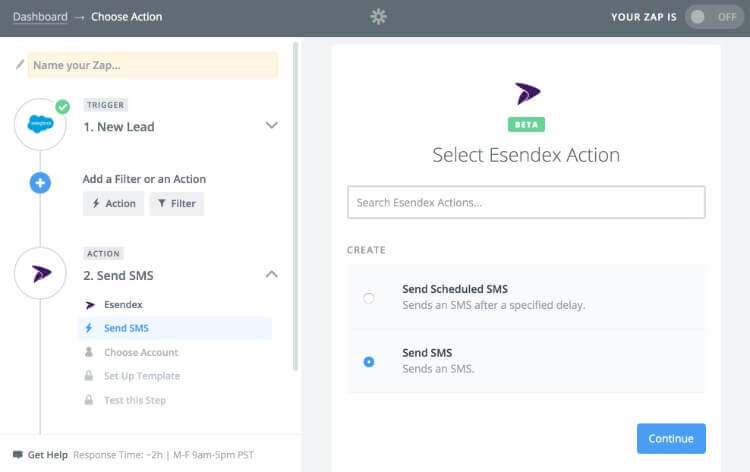Collapse the Send SMS action chevron

[271, 274]
